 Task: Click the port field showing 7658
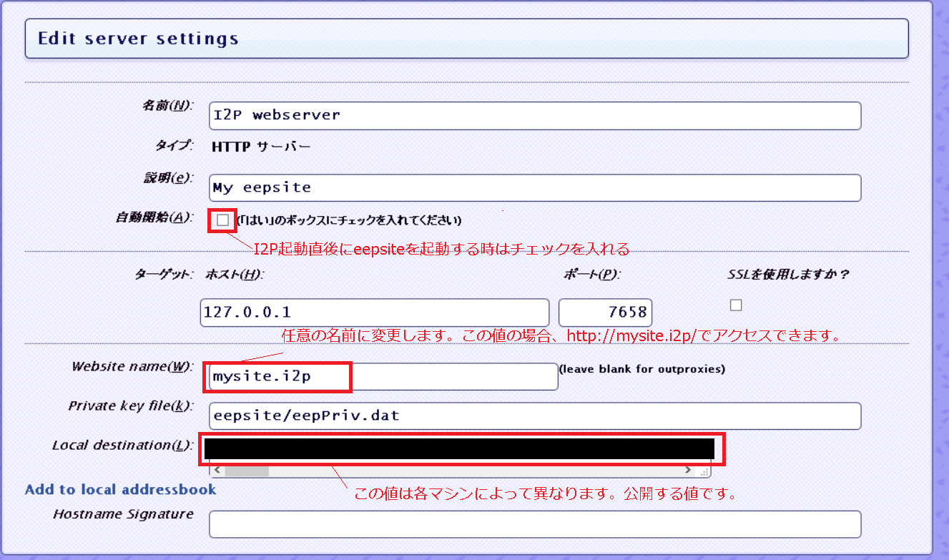point(605,313)
